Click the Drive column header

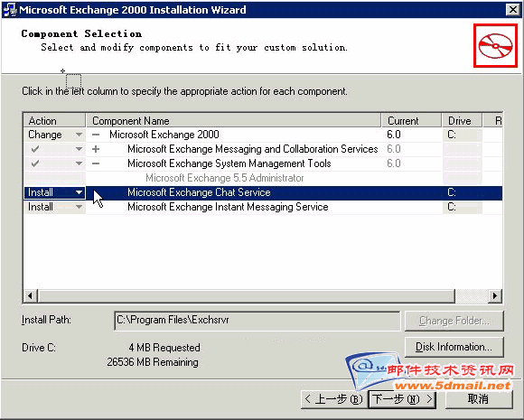463,120
